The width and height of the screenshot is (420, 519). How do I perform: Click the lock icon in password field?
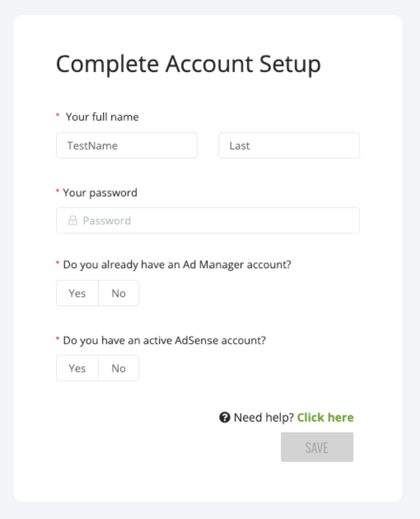pyautogui.click(x=73, y=220)
